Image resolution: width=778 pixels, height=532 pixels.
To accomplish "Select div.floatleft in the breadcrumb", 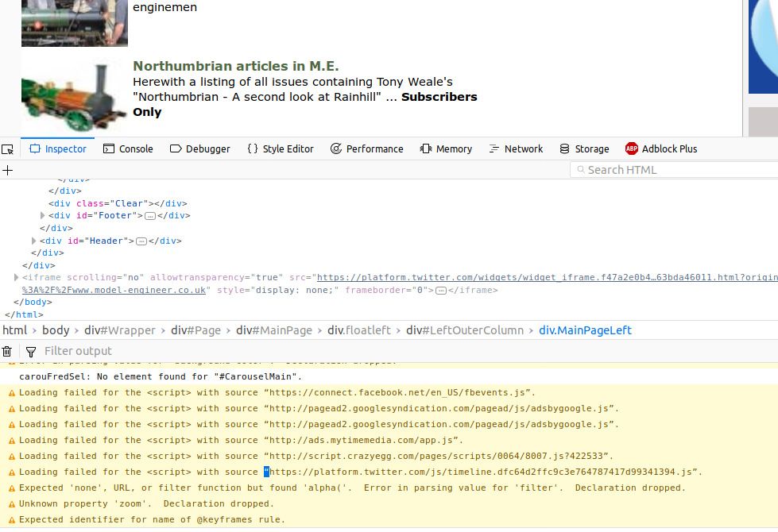I will coord(358,330).
